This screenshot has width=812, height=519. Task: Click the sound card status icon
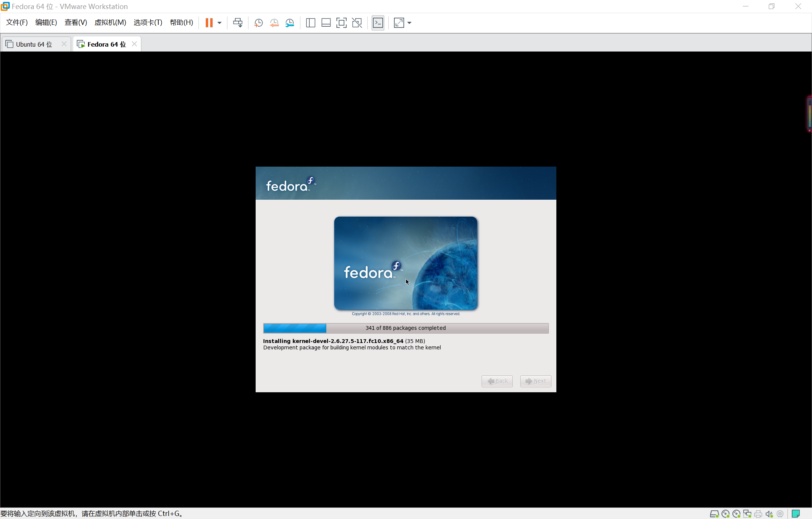click(x=769, y=514)
